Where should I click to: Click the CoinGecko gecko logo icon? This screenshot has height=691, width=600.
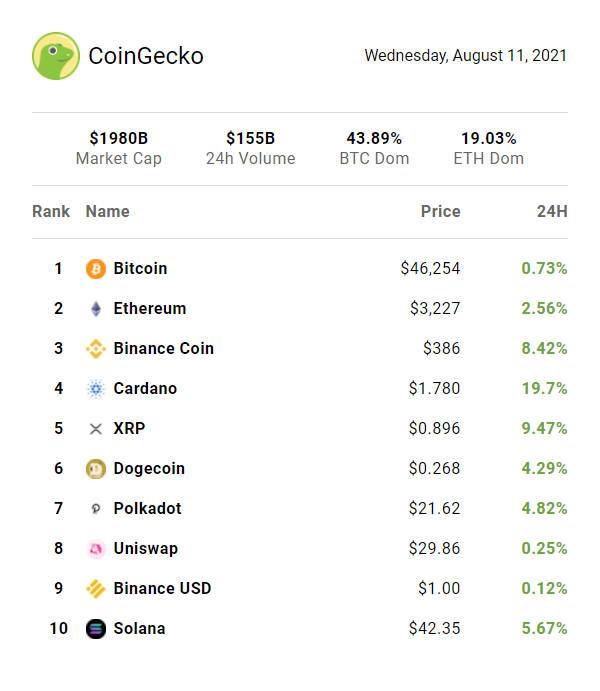[56, 56]
